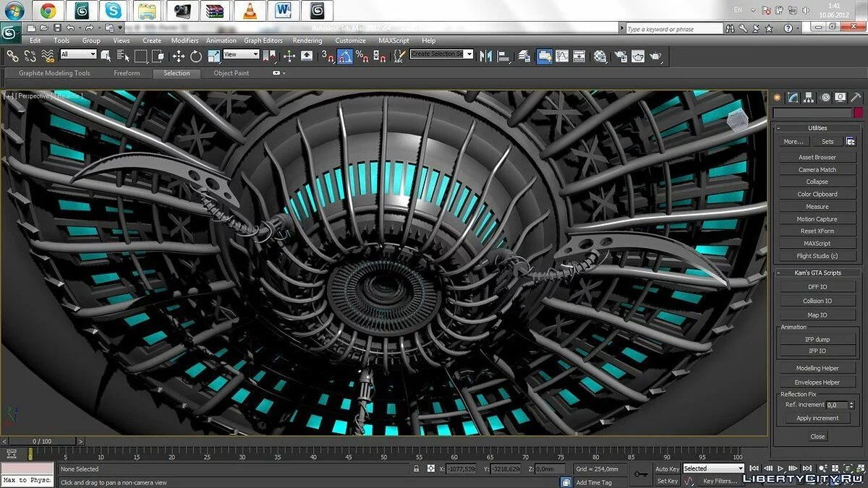The image size is (868, 488).
Task: Switch to the Freeform ribbon tab
Action: click(126, 73)
